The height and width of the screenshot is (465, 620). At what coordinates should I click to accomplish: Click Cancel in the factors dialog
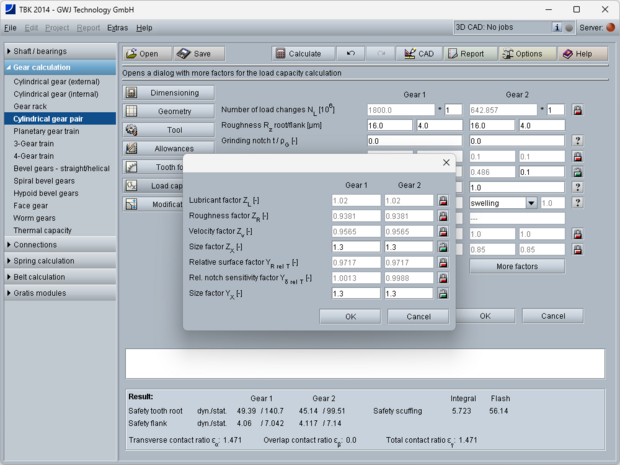point(417,316)
